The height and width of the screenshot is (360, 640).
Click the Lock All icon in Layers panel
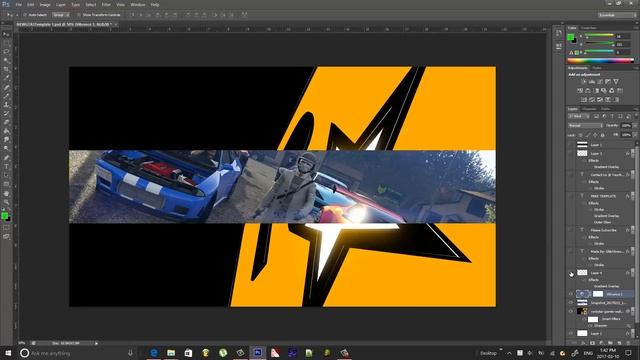(602, 135)
